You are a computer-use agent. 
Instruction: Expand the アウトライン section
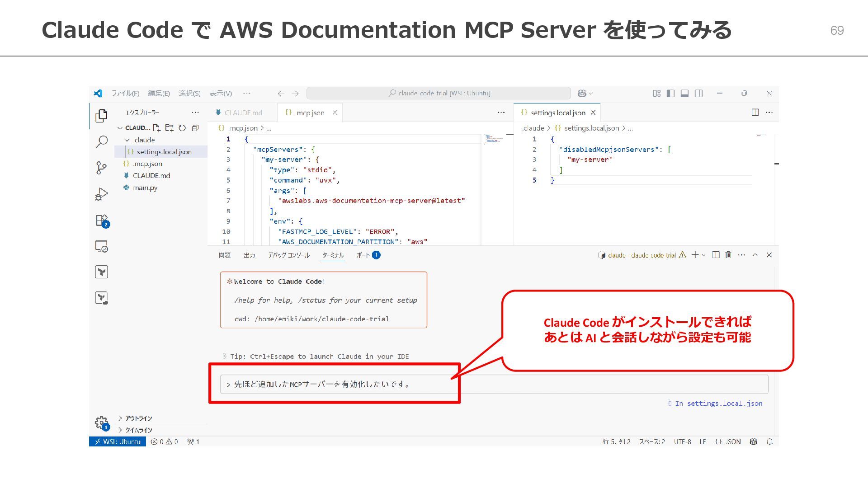[138, 418]
